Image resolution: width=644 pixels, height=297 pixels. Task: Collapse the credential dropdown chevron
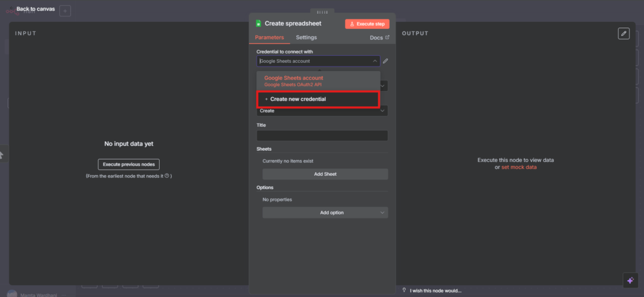[x=375, y=61]
